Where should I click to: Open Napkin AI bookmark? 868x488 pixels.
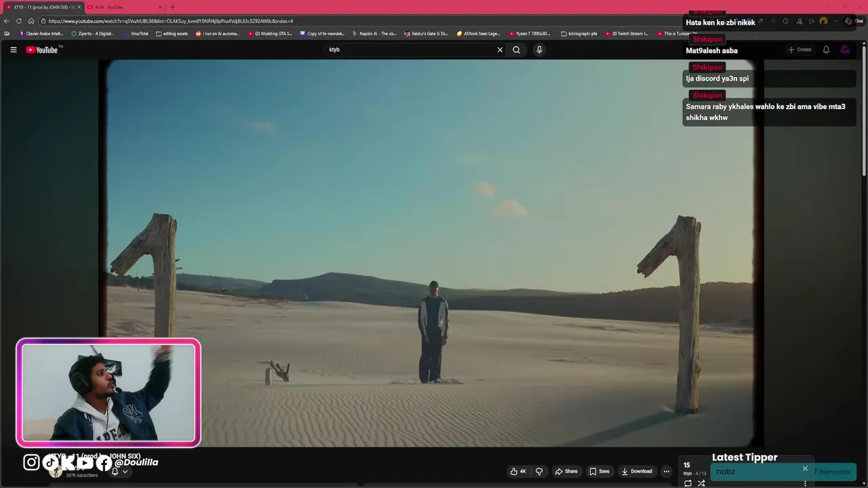coord(374,33)
